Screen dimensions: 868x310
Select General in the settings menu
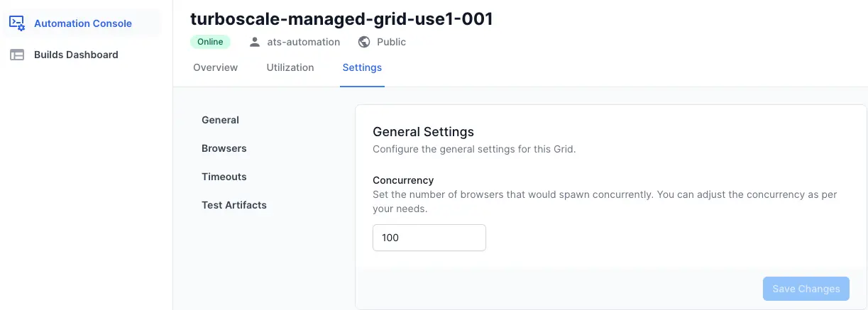click(x=220, y=120)
